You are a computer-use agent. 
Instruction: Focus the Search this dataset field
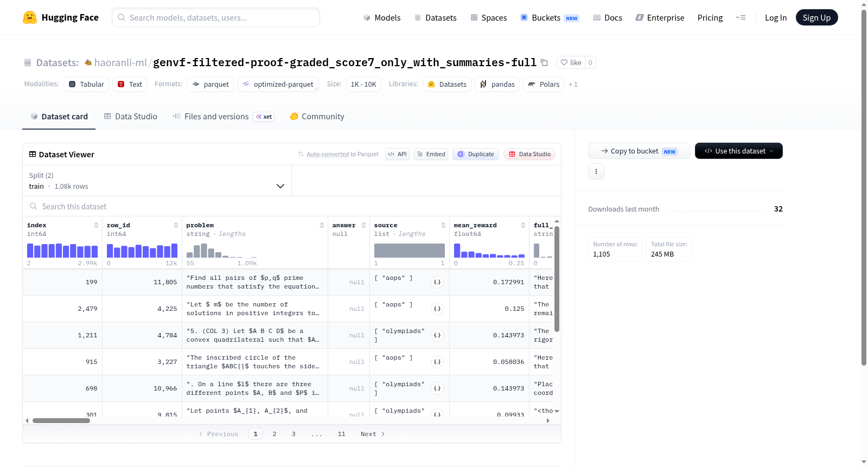tap(292, 207)
